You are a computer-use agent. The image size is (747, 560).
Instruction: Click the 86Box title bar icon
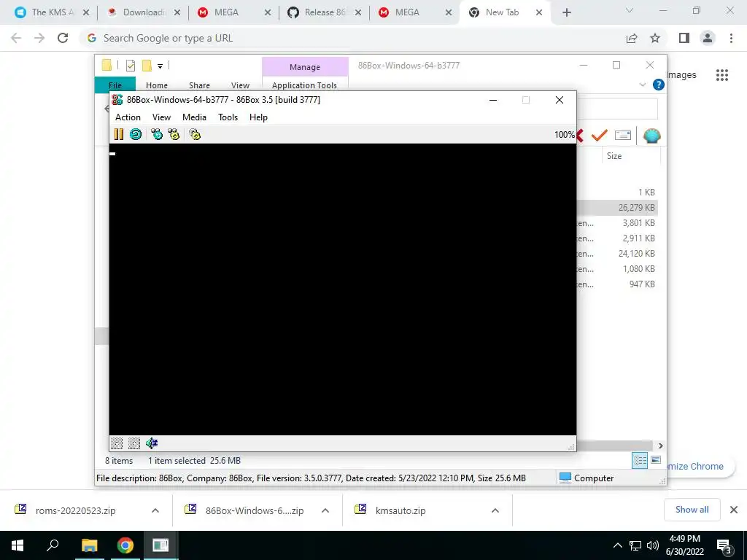(117, 99)
